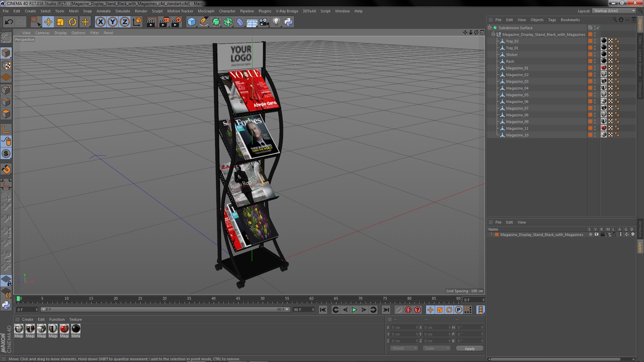Select the Sticker object
The height and width of the screenshot is (362, 644).
(512, 55)
